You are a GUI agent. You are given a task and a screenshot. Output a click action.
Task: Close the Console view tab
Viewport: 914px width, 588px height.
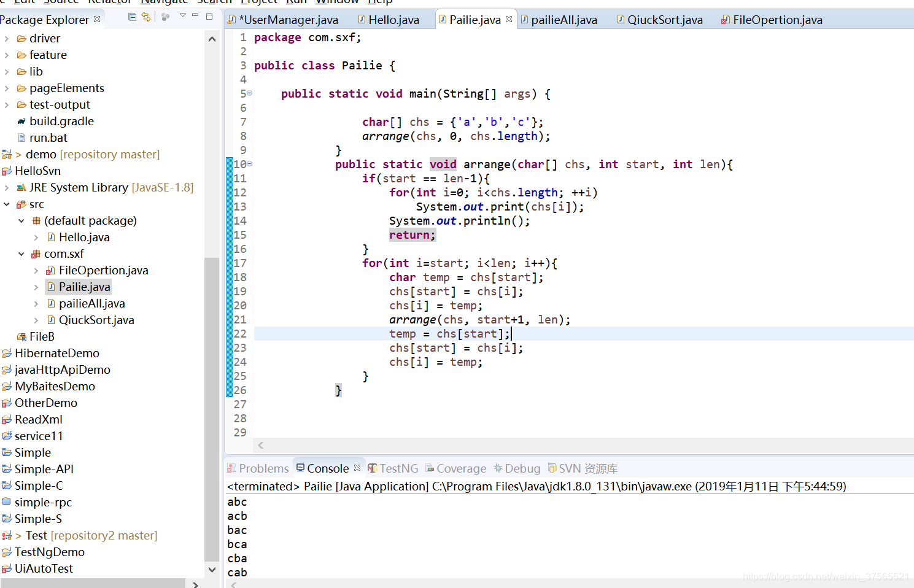click(357, 468)
